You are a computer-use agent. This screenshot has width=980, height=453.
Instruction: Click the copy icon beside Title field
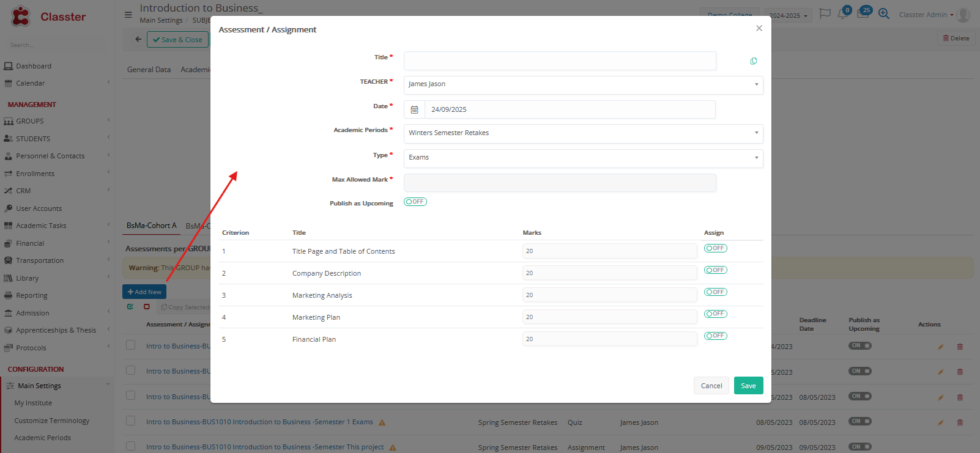pos(753,61)
